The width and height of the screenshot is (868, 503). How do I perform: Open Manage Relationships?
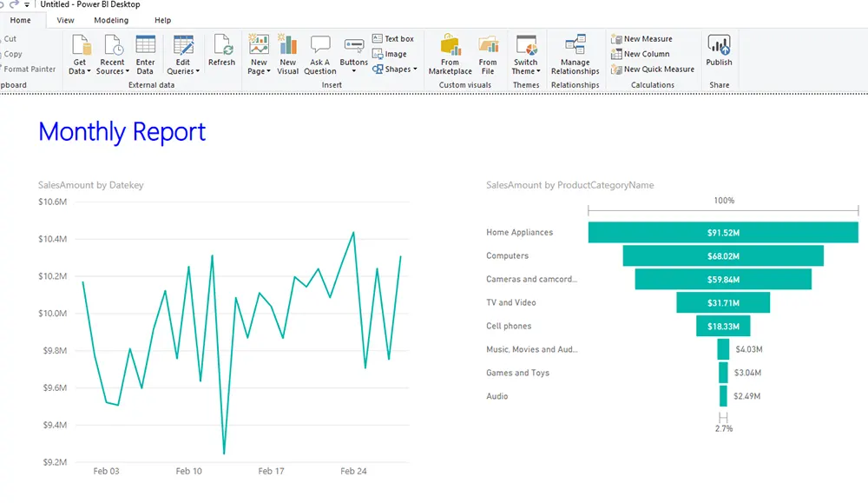tap(575, 47)
